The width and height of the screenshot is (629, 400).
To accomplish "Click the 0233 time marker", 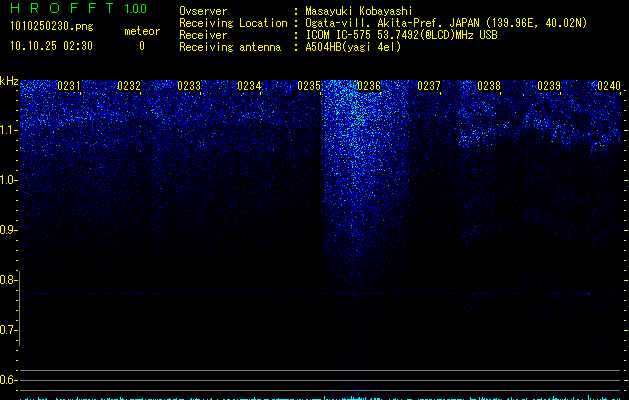I will (189, 86).
